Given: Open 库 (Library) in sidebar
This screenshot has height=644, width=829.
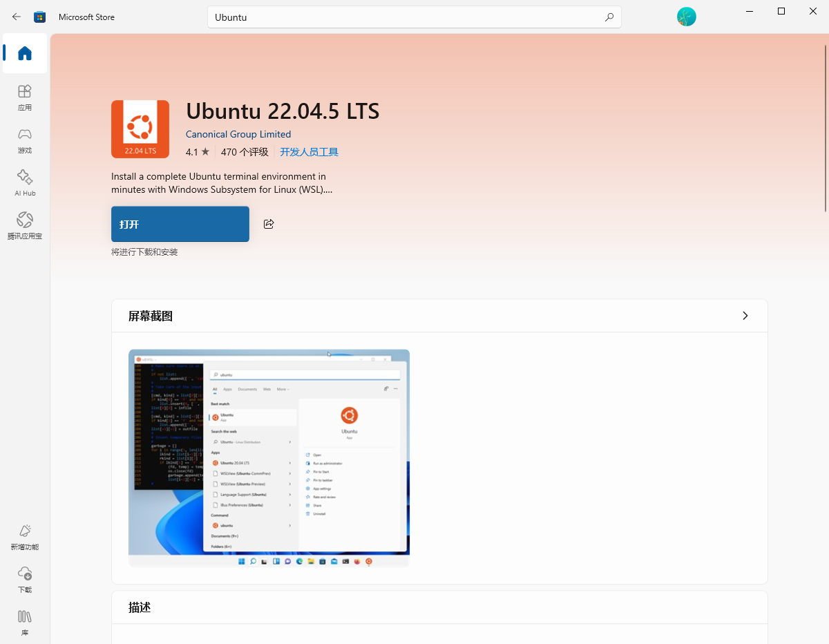Looking at the screenshot, I should point(25,623).
